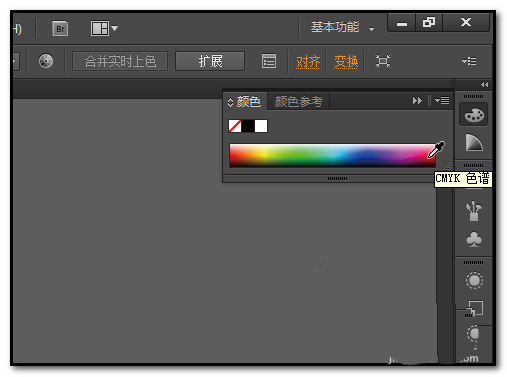The height and width of the screenshot is (377, 507).
Task: Cycle the 颜色 panel display size arrows
Action: click(x=230, y=102)
